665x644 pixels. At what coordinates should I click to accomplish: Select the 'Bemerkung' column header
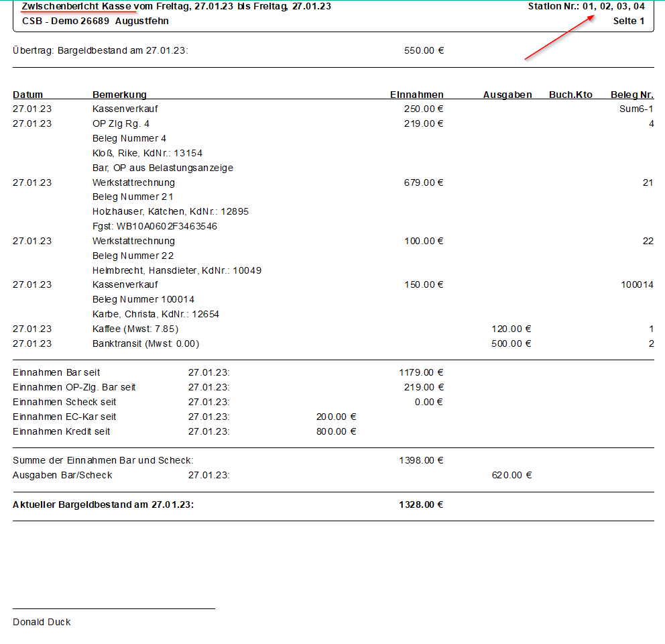tap(119, 95)
